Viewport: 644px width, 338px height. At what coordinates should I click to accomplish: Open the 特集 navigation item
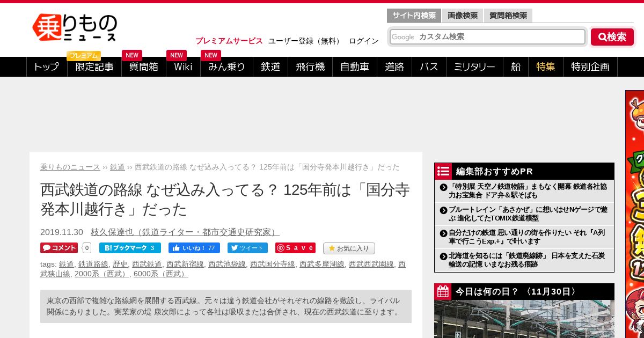pos(546,67)
